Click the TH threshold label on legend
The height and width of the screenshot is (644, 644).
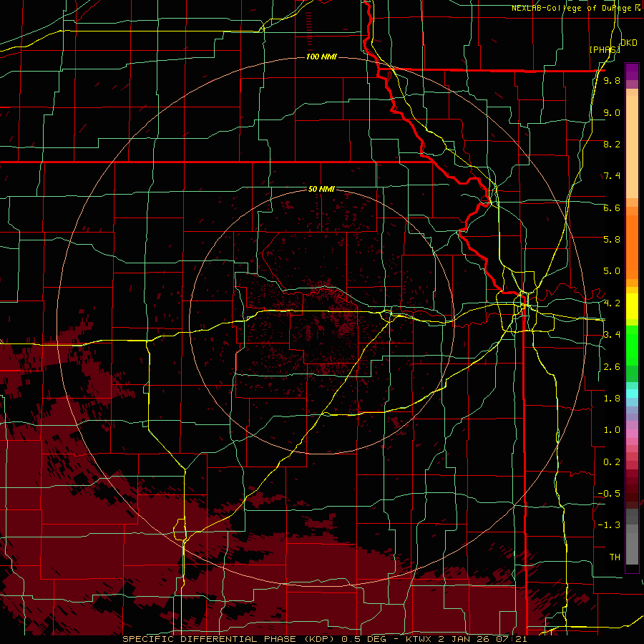[x=615, y=557]
